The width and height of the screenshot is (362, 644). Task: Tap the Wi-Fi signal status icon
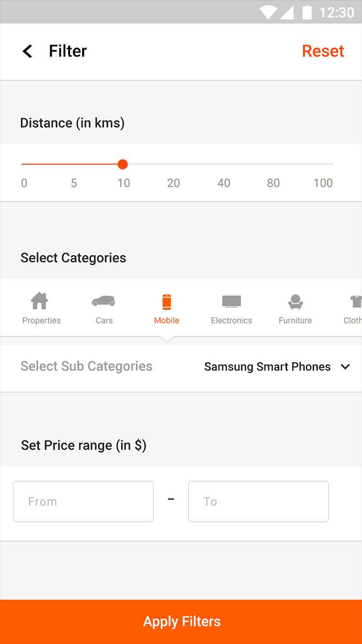point(267,12)
